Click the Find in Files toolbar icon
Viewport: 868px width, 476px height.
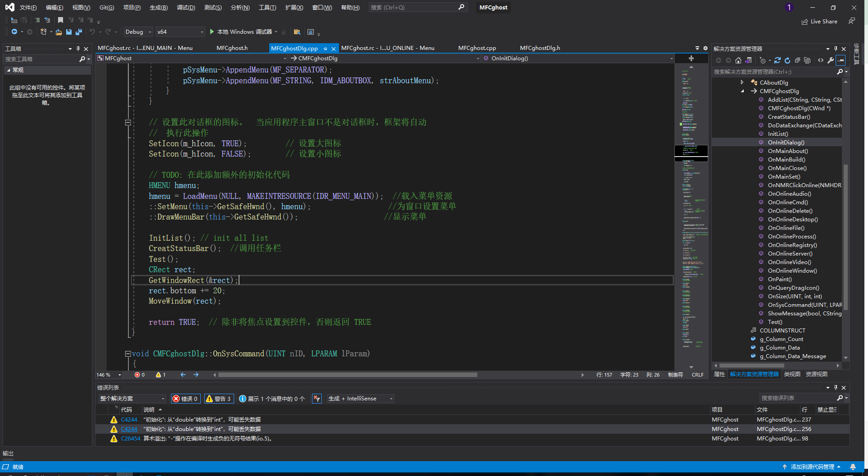click(297, 32)
